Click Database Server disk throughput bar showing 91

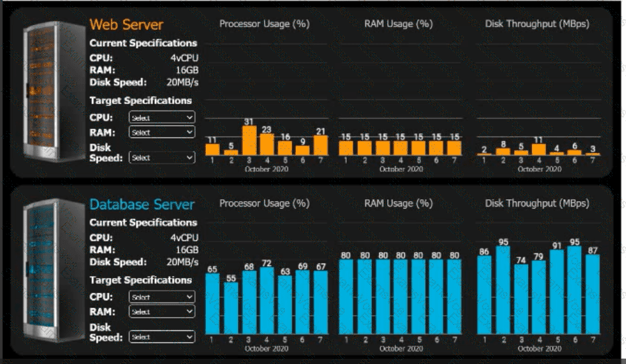tap(557, 293)
